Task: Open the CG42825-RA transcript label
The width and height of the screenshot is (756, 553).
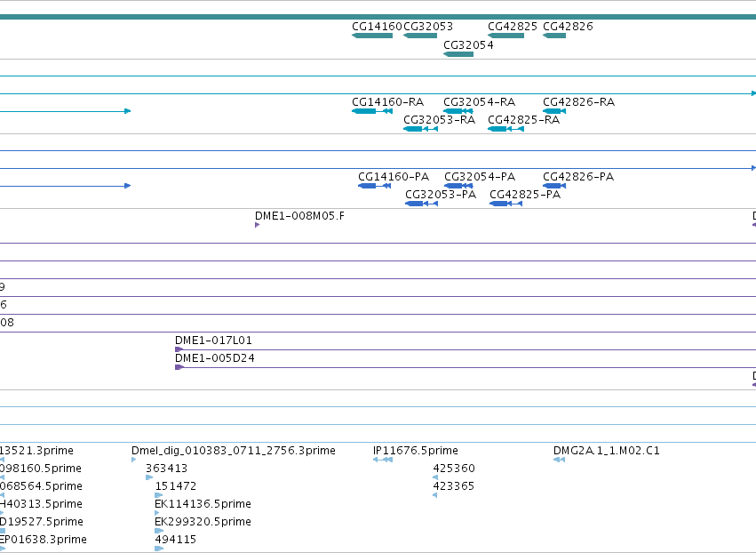Action: click(x=523, y=120)
